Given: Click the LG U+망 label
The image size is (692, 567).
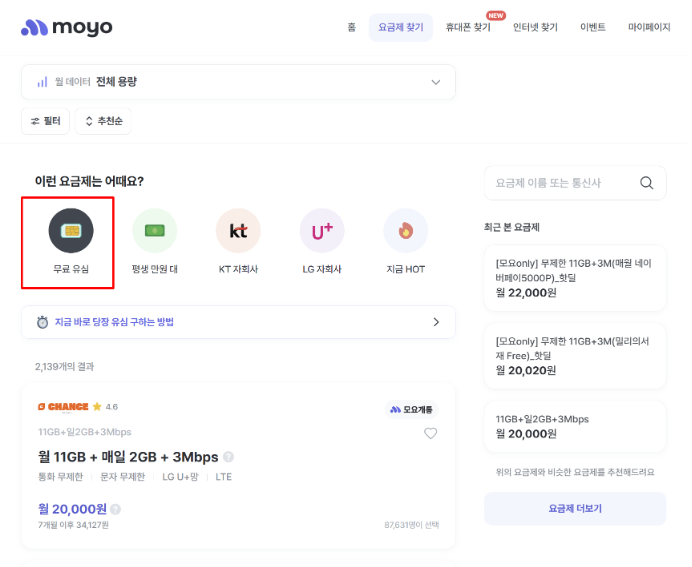Looking at the screenshot, I should coord(180,477).
